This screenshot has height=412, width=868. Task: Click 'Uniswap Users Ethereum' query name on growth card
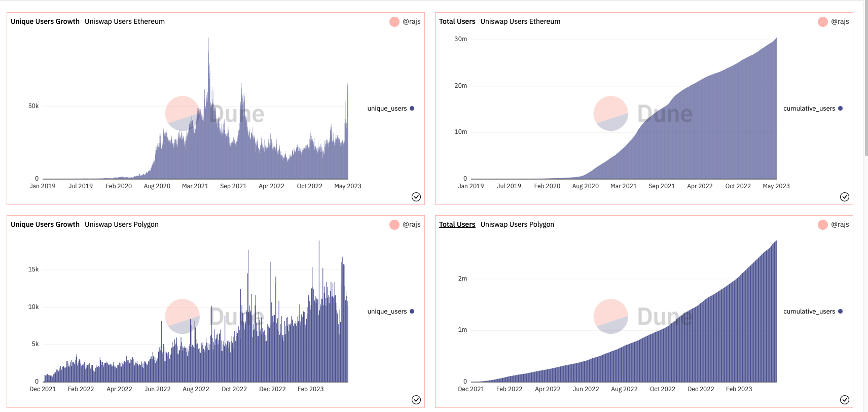click(x=125, y=21)
